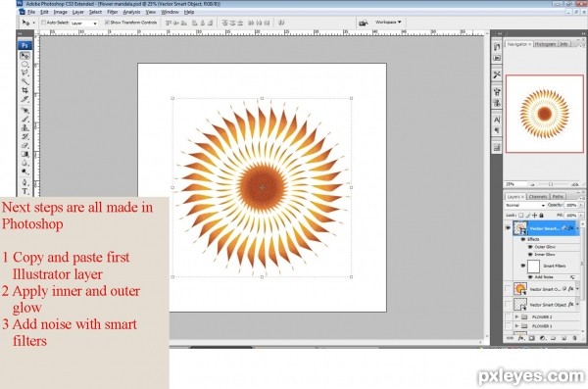Switch to the Paths tab
Screen dimensions: 588x389
558,197
